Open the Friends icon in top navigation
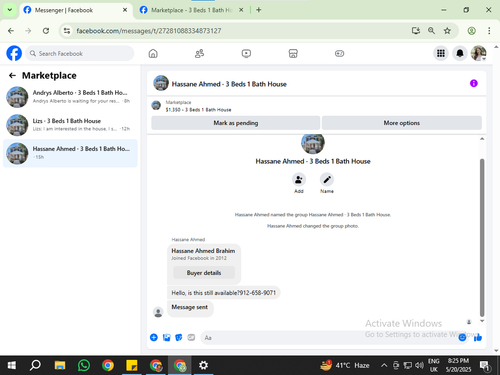500x375 pixels. [x=199, y=53]
